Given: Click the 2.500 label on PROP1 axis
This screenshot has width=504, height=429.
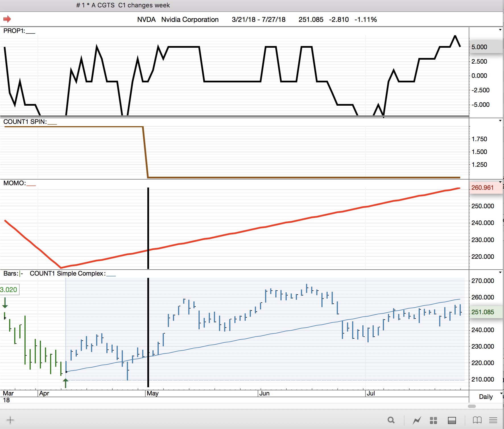Looking at the screenshot, I should pos(479,61).
